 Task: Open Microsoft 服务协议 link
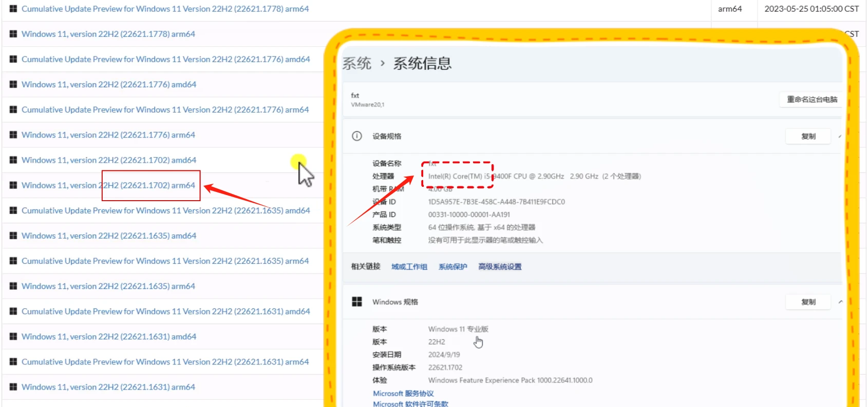403,394
